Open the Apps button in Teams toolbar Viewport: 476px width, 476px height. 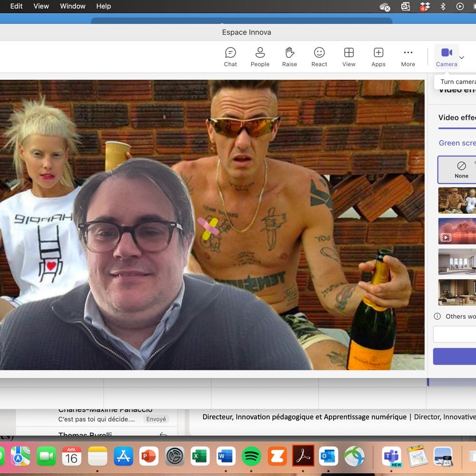point(378,57)
